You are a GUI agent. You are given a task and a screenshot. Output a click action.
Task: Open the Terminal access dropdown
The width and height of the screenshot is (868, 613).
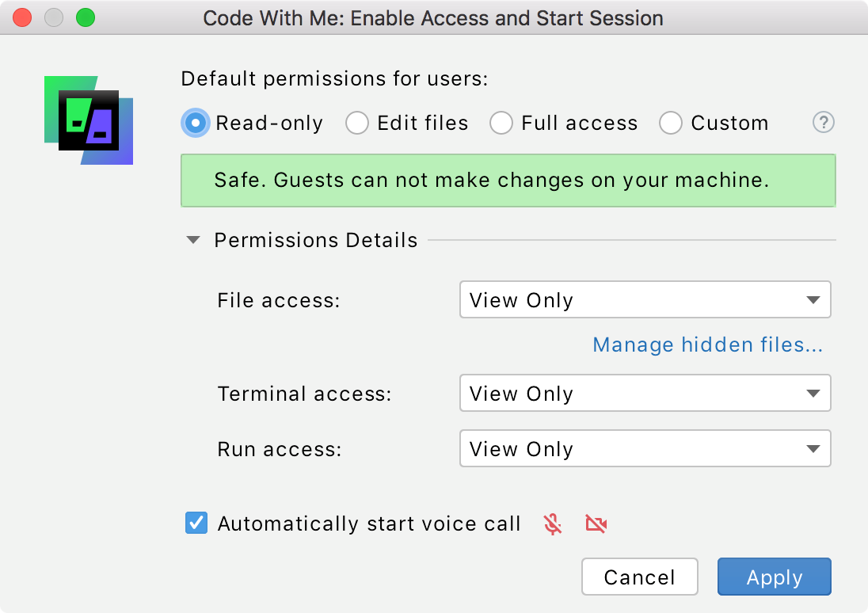(x=644, y=393)
